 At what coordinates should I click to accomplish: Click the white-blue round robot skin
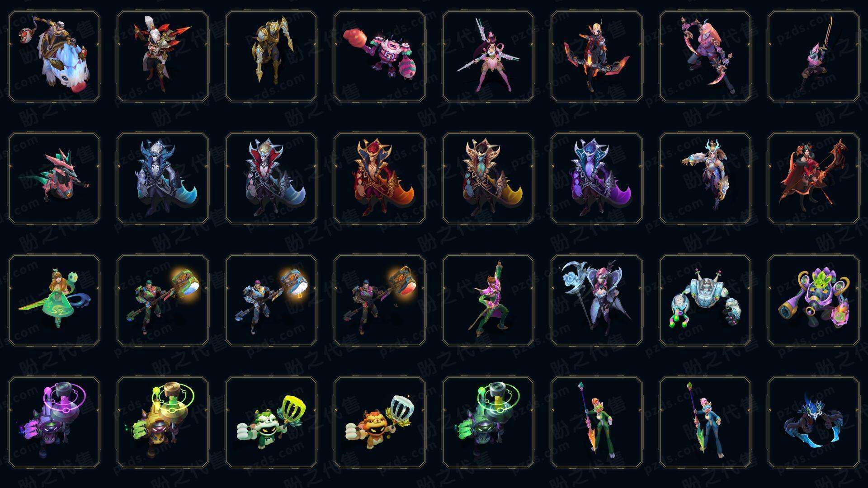(705, 300)
